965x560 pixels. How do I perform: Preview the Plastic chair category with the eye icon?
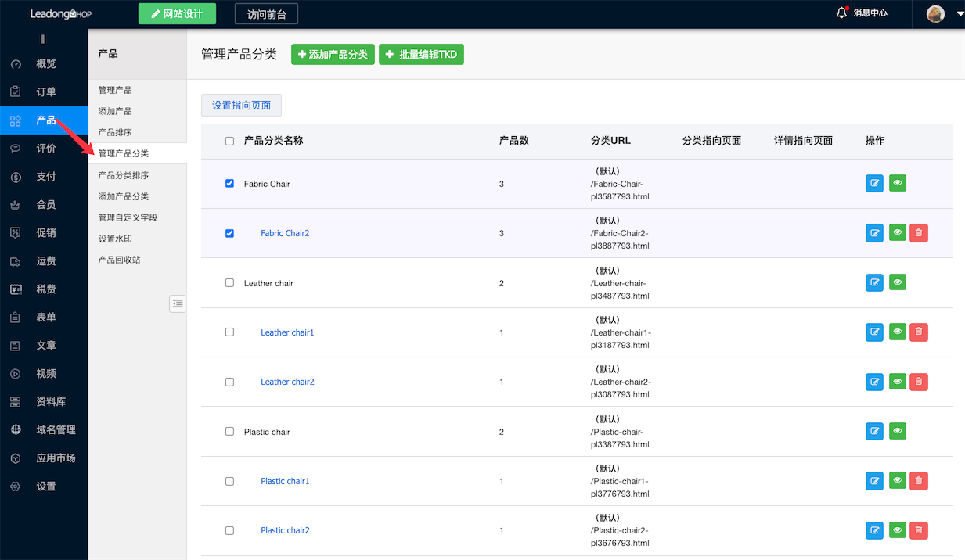point(897,431)
